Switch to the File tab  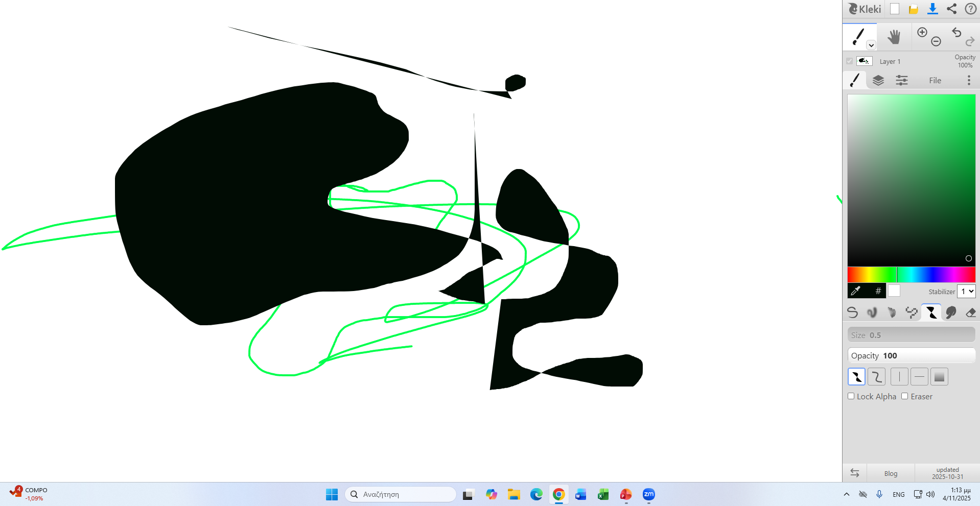tap(935, 80)
